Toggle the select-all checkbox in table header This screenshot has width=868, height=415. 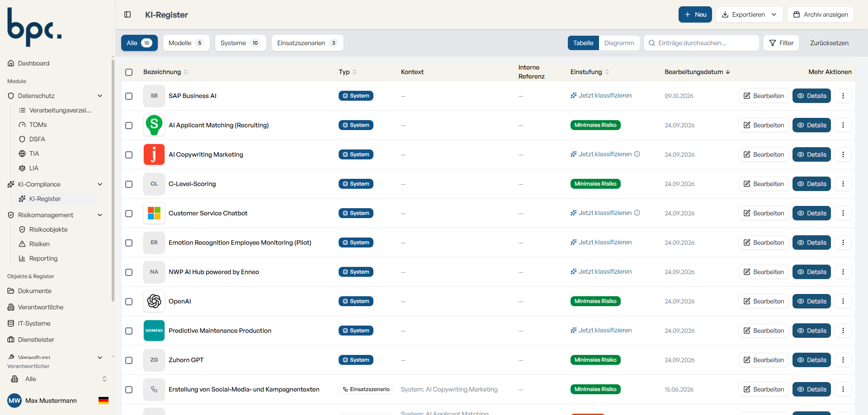click(129, 72)
